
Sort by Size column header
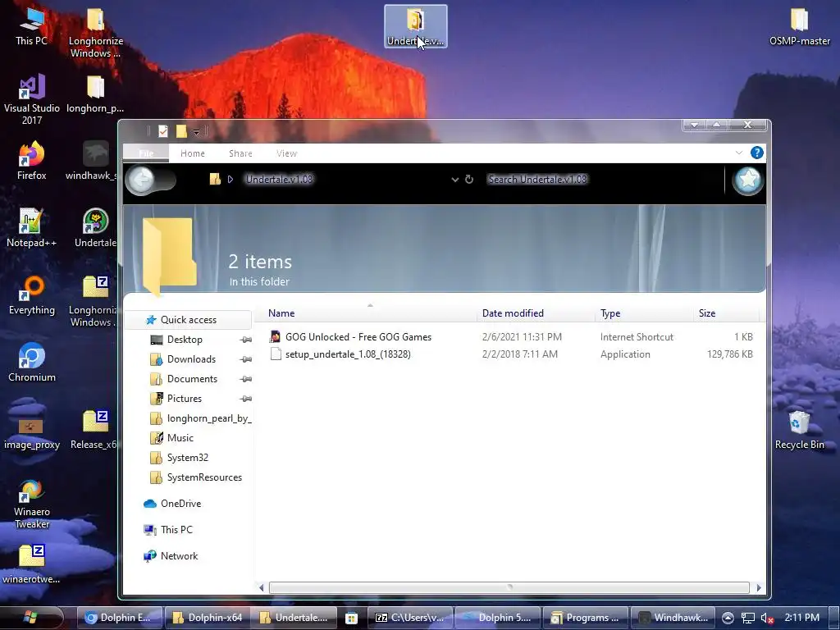[x=727, y=313]
